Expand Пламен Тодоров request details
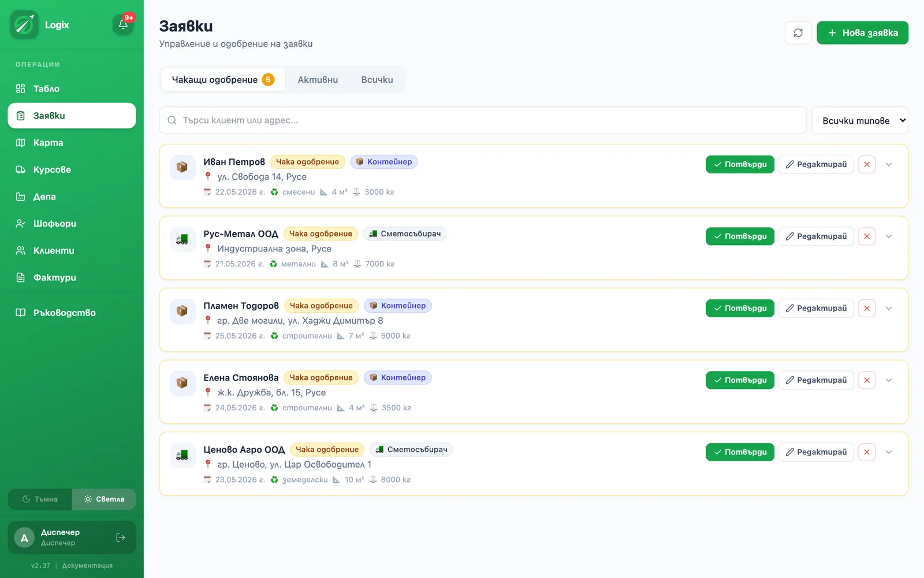 (x=889, y=308)
